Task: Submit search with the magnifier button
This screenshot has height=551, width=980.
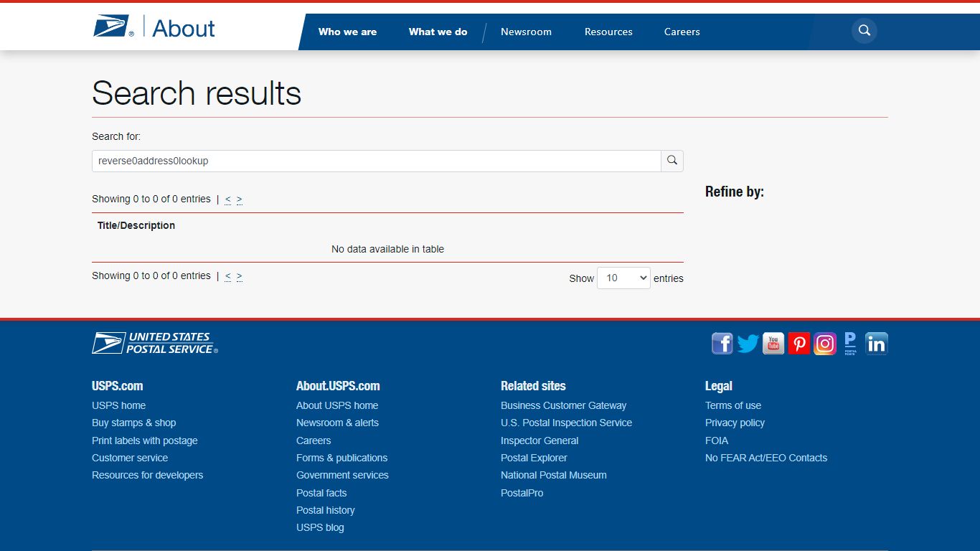Action: coord(672,161)
